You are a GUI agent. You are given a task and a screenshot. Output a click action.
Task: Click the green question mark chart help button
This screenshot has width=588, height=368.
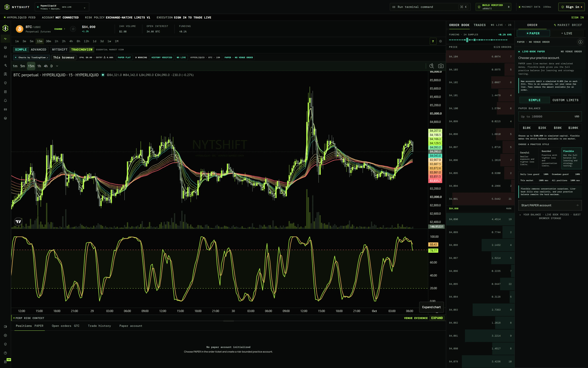pos(433,41)
